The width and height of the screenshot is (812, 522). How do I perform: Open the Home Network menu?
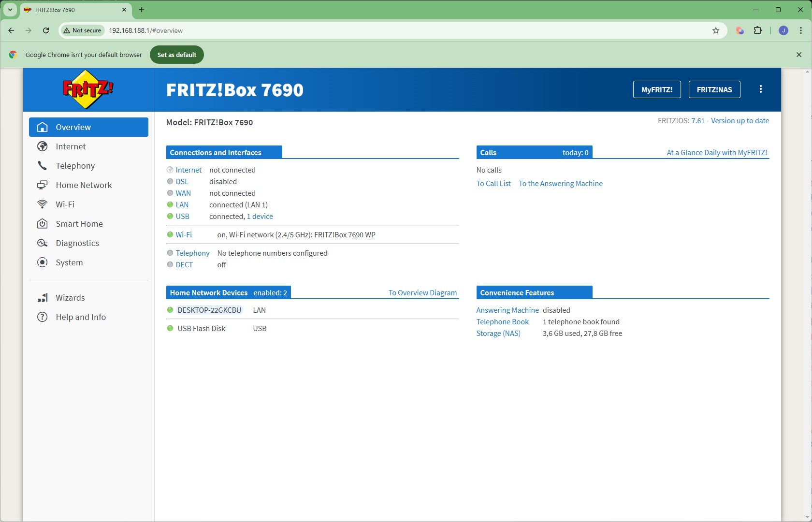[x=88, y=185]
